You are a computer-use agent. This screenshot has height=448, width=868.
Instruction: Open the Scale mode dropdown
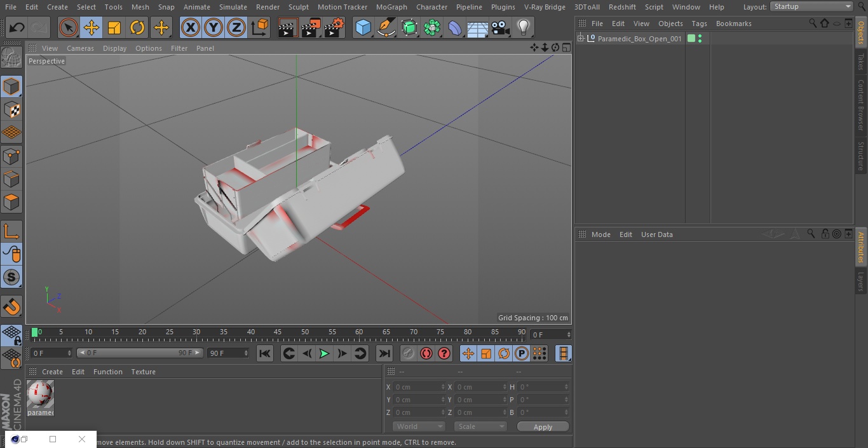pyautogui.click(x=480, y=426)
